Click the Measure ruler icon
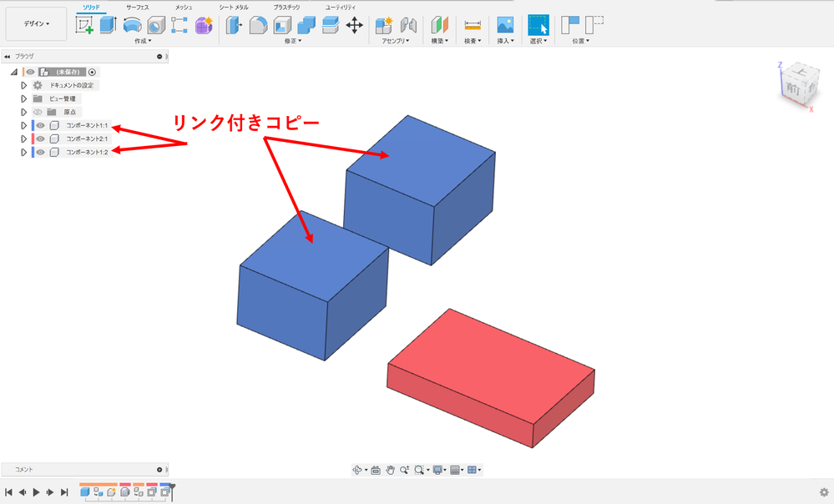834x504 pixels. coord(473,25)
